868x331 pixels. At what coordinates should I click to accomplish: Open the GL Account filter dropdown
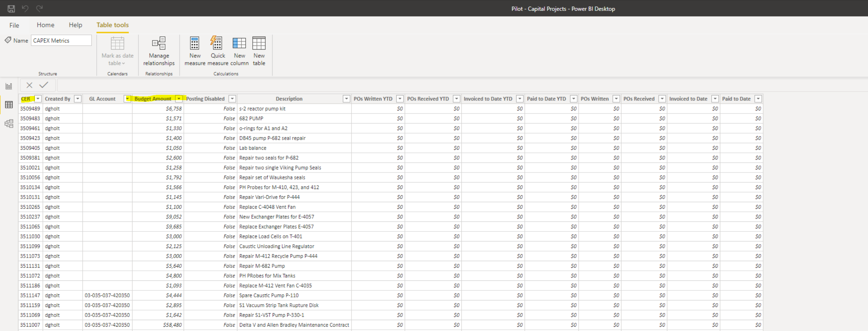coord(127,99)
